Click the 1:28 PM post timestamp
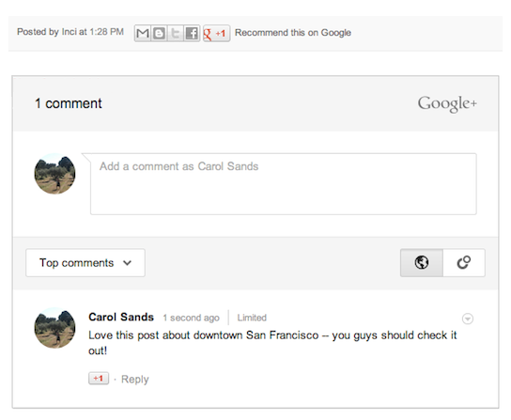The image size is (511, 420). pyautogui.click(x=106, y=32)
